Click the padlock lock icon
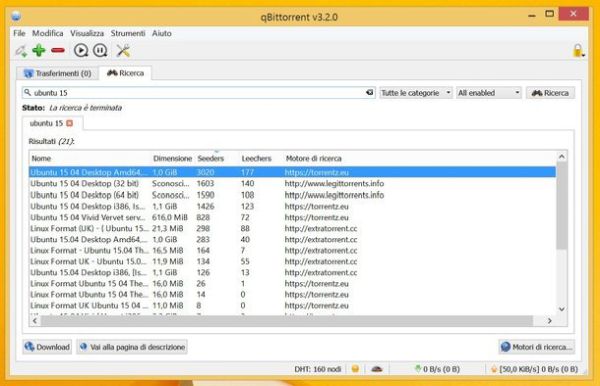 click(x=578, y=50)
